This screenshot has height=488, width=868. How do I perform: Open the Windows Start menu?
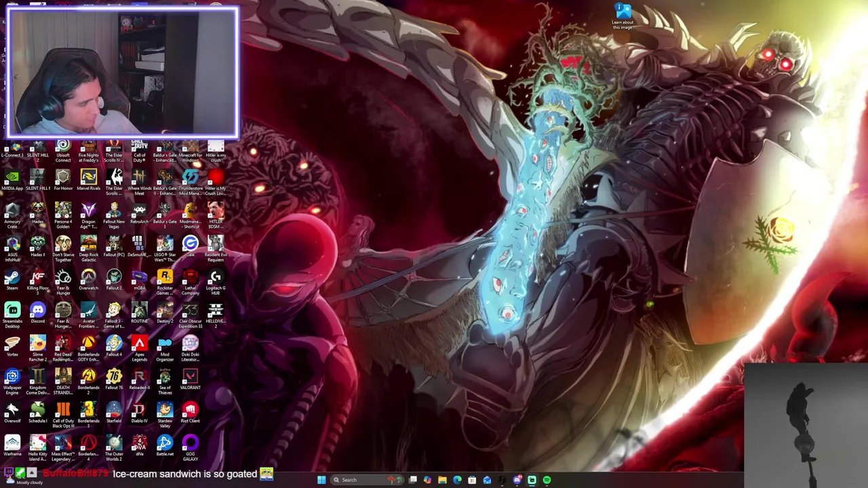(x=321, y=480)
